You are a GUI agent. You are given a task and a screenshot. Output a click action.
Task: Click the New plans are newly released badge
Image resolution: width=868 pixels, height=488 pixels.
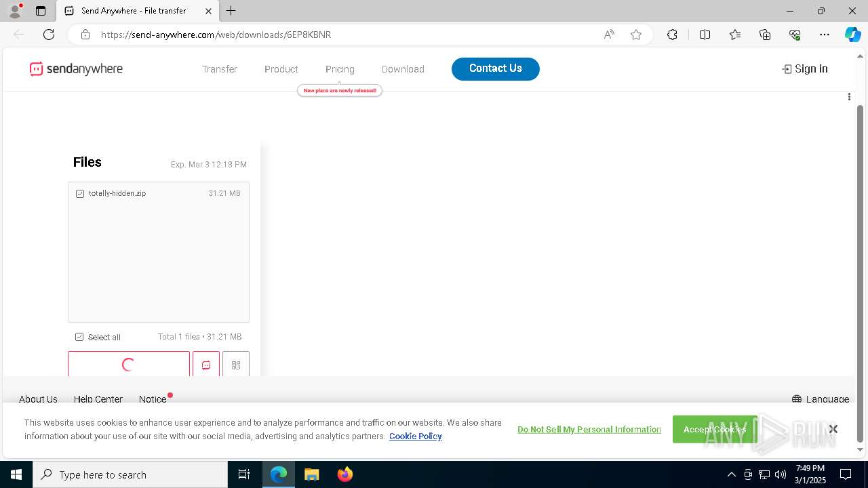tap(340, 90)
